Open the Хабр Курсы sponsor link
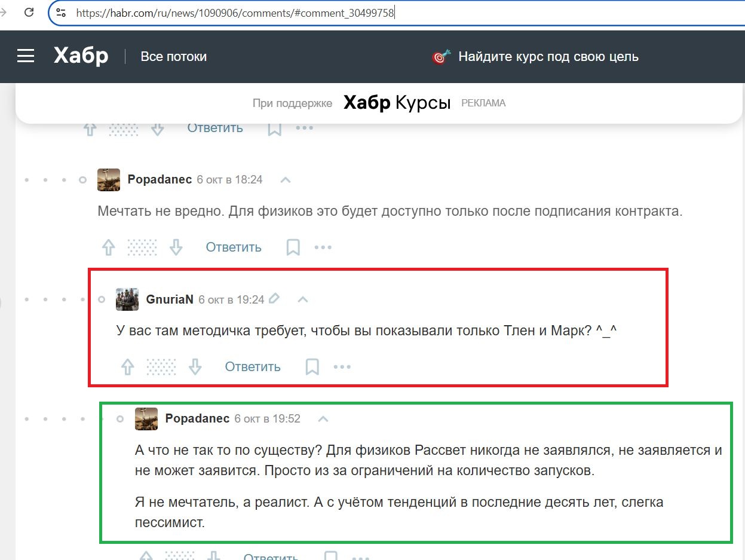 (x=397, y=103)
